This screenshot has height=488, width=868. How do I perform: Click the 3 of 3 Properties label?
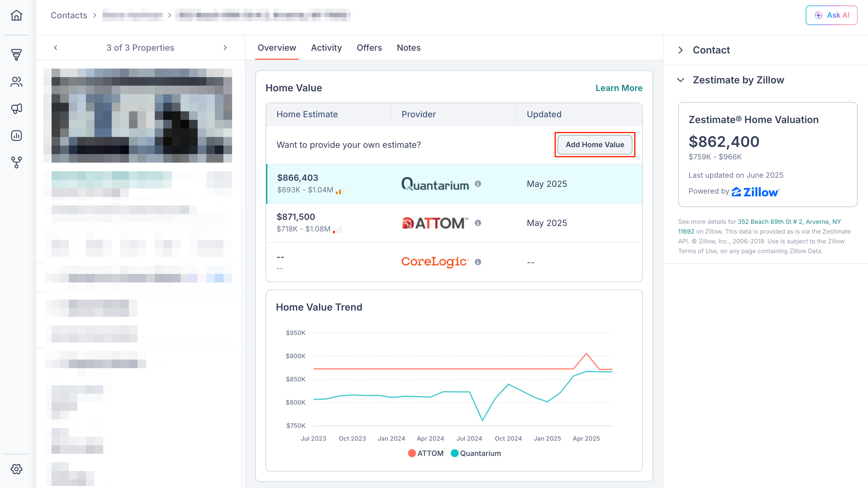[x=140, y=48]
